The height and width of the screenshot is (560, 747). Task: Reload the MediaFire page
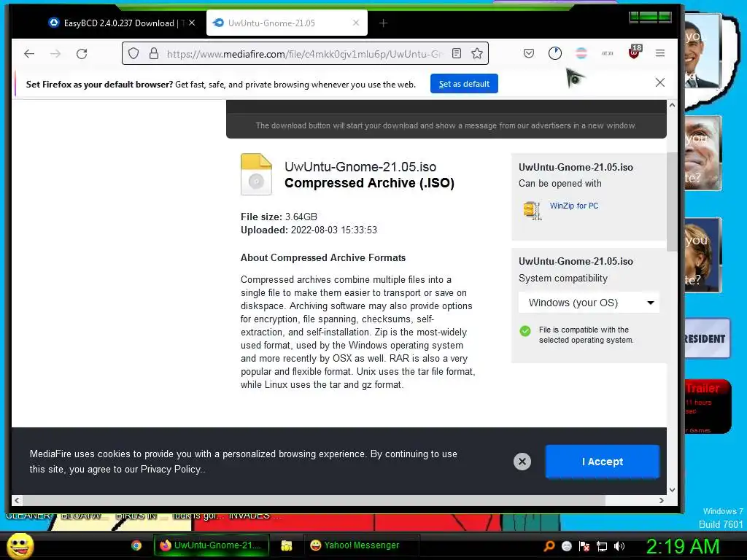point(82,54)
